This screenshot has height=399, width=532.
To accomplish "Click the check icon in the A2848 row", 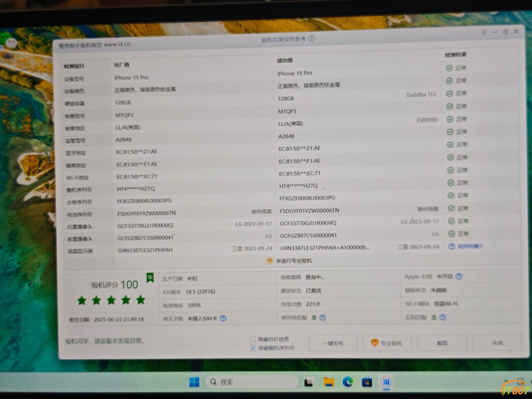I will click(450, 132).
